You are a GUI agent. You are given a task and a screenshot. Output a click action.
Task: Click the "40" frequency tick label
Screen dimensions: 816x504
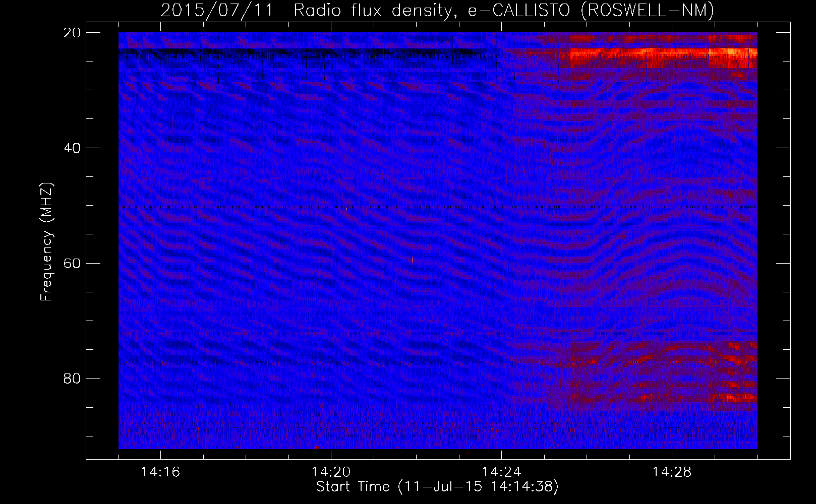[x=73, y=148]
